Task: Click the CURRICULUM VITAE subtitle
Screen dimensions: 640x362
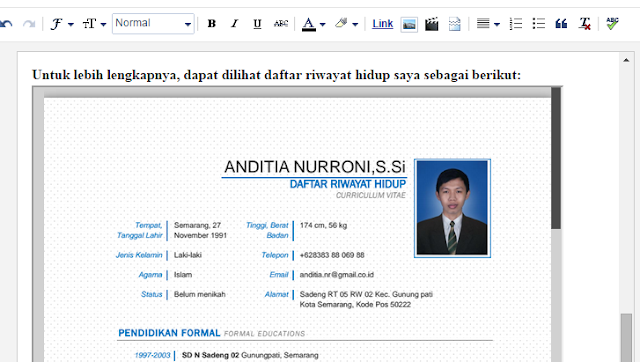Action: [x=371, y=195]
